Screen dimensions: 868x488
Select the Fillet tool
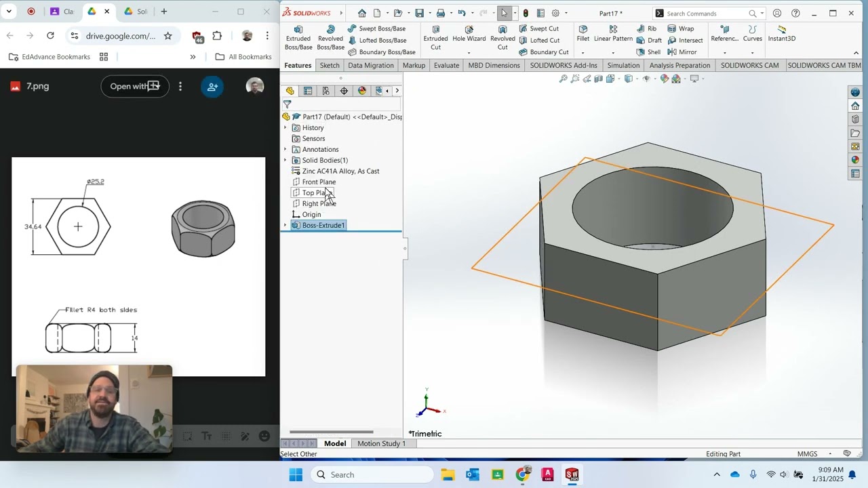tap(583, 34)
